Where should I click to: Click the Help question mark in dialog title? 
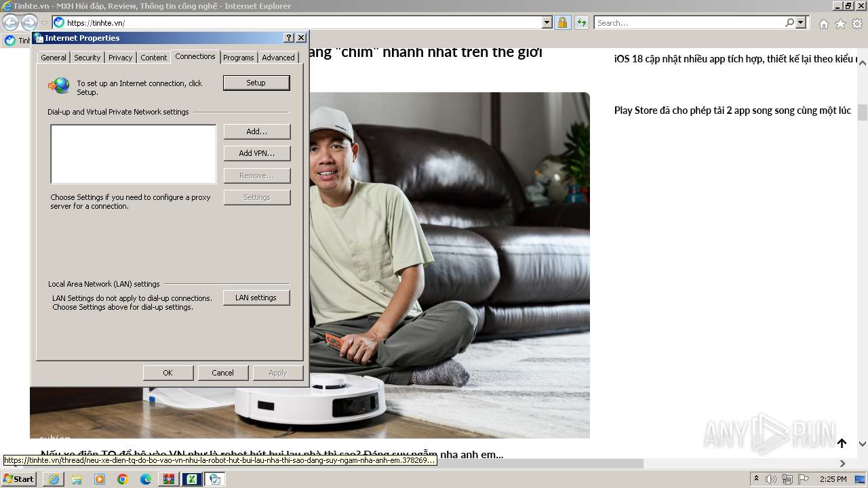[x=290, y=38]
